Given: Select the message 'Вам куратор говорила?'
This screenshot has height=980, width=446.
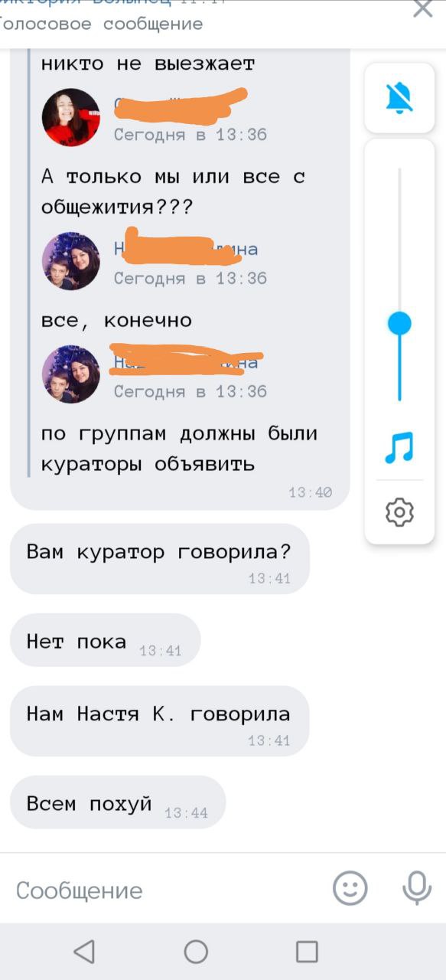Looking at the screenshot, I should point(159,559).
